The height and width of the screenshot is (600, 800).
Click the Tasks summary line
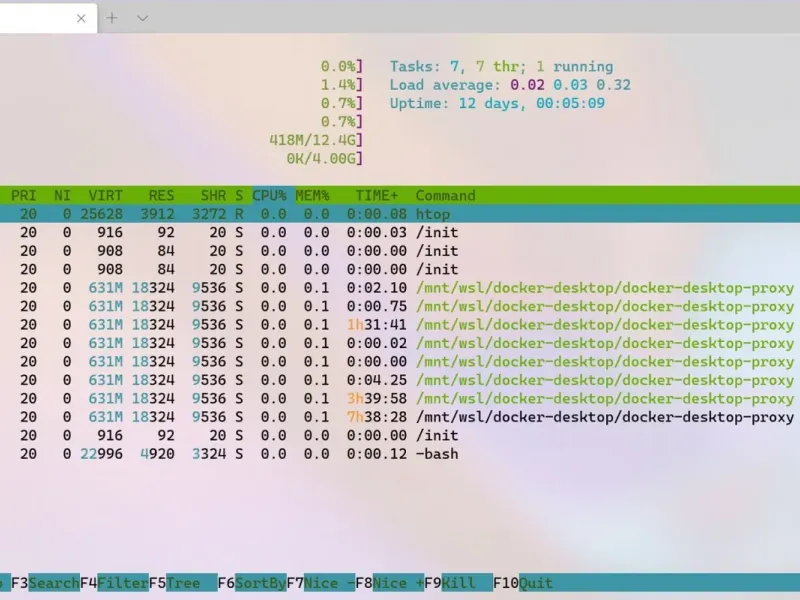pyautogui.click(x=502, y=66)
